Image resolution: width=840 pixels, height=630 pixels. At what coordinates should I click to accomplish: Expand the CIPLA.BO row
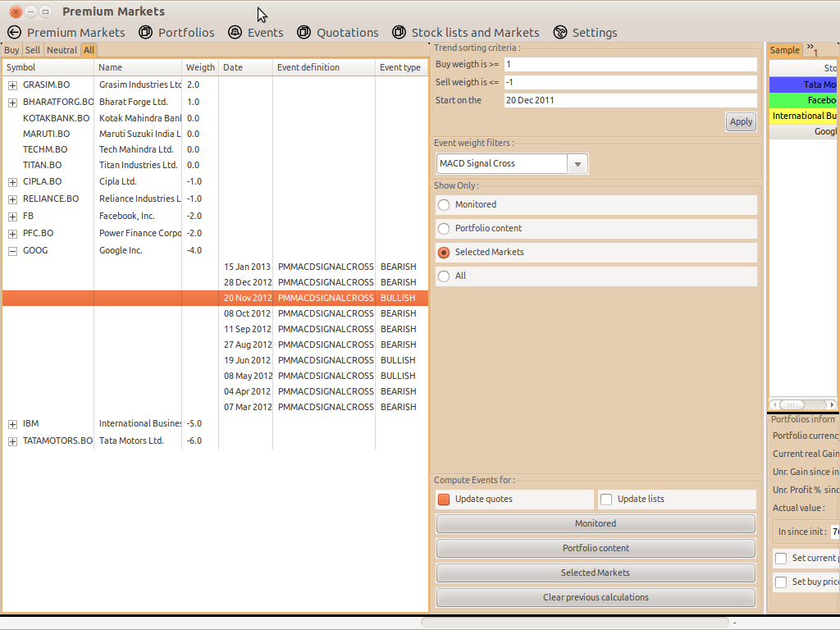point(13,182)
